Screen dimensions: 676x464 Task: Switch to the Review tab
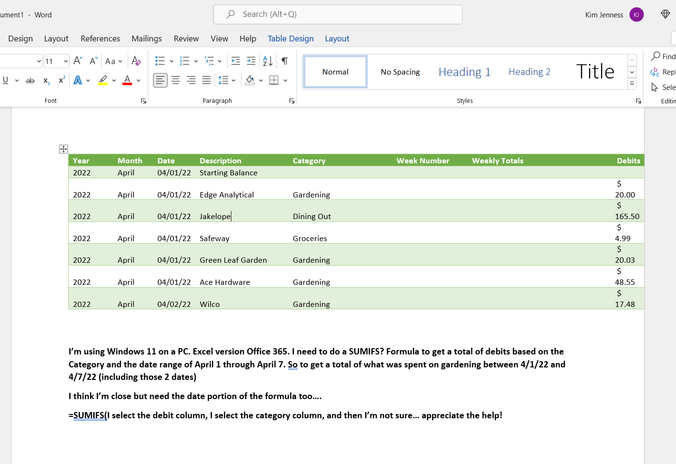(x=186, y=39)
